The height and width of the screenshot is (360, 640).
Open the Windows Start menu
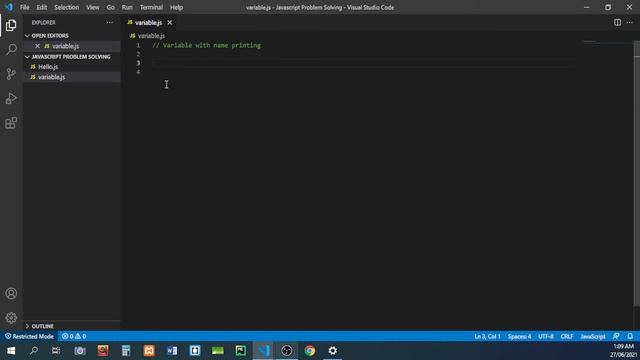point(11,351)
